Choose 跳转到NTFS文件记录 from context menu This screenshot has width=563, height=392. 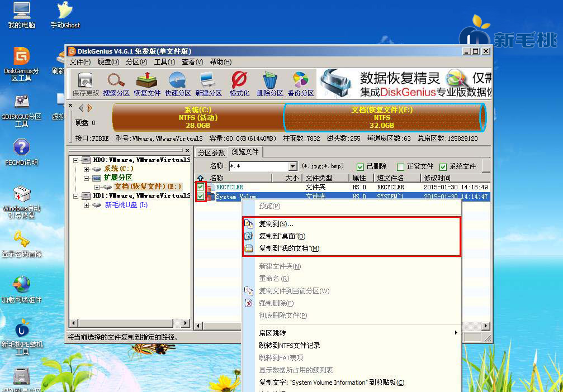click(290, 346)
